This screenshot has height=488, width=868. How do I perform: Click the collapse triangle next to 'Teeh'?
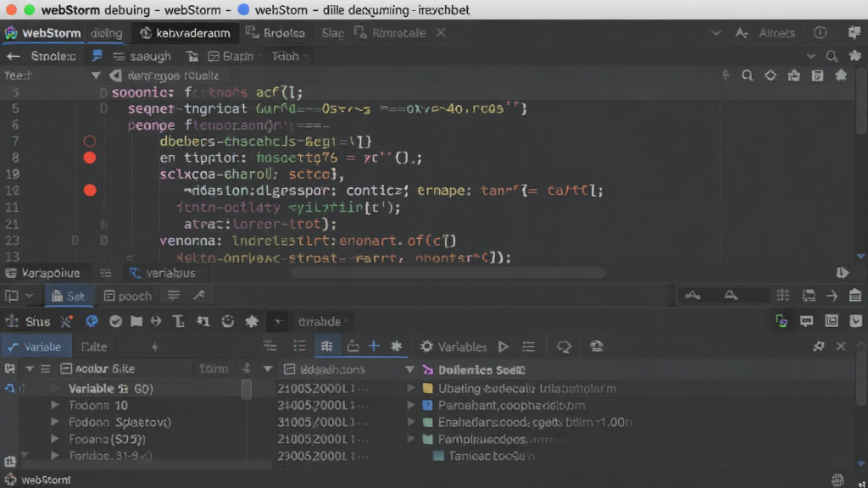click(96, 75)
